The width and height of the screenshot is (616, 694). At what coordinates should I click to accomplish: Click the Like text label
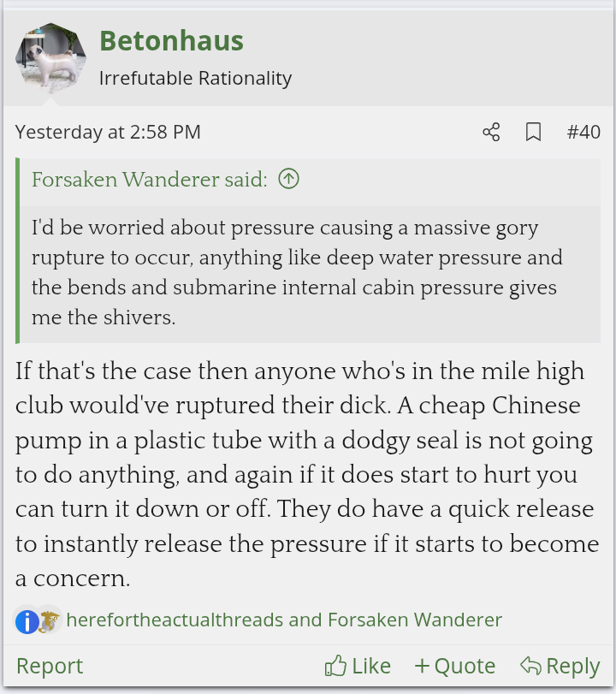point(371,666)
